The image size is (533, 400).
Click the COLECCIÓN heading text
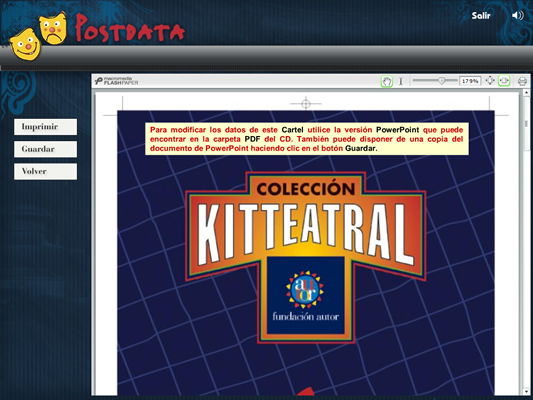click(306, 189)
